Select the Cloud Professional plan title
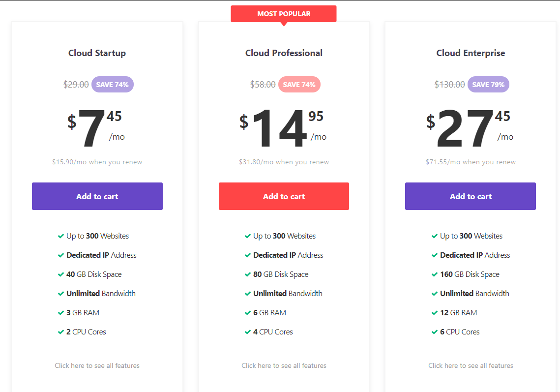The height and width of the screenshot is (392, 560). point(284,53)
